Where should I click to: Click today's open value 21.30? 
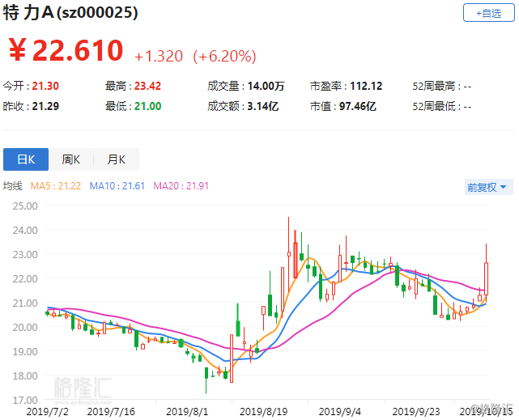(x=45, y=86)
